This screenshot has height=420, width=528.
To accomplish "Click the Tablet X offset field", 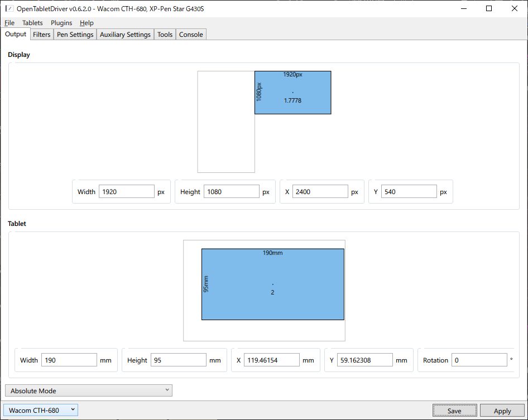I will point(272,360).
